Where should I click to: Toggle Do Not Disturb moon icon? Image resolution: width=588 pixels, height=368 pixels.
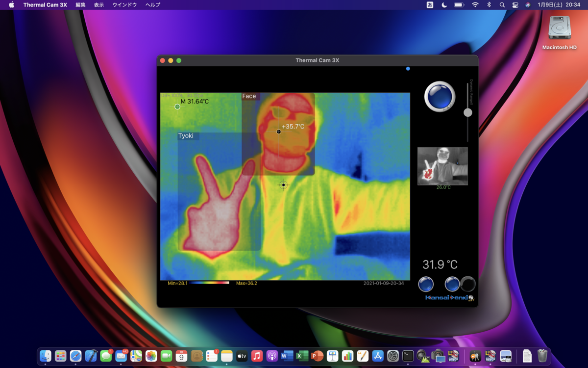[x=444, y=5]
